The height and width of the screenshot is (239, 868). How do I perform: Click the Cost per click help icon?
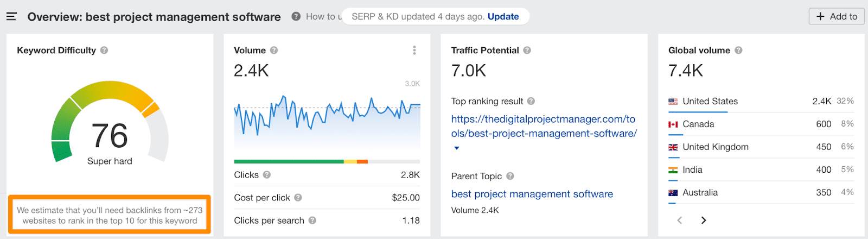click(x=298, y=198)
